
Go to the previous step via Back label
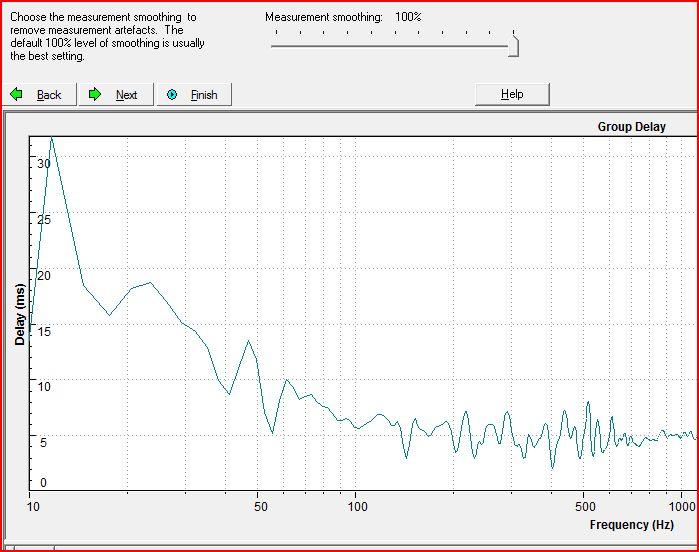pyautogui.click(x=49, y=95)
